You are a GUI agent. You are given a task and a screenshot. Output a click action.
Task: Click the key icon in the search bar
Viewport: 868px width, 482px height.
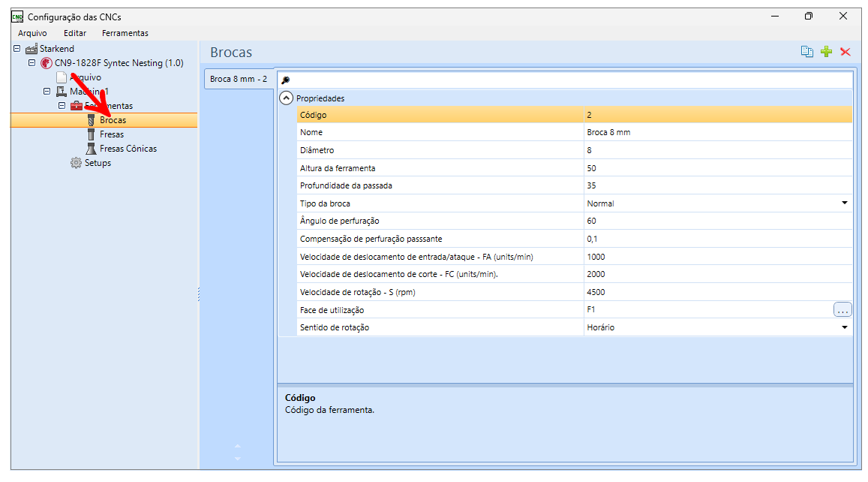[286, 80]
